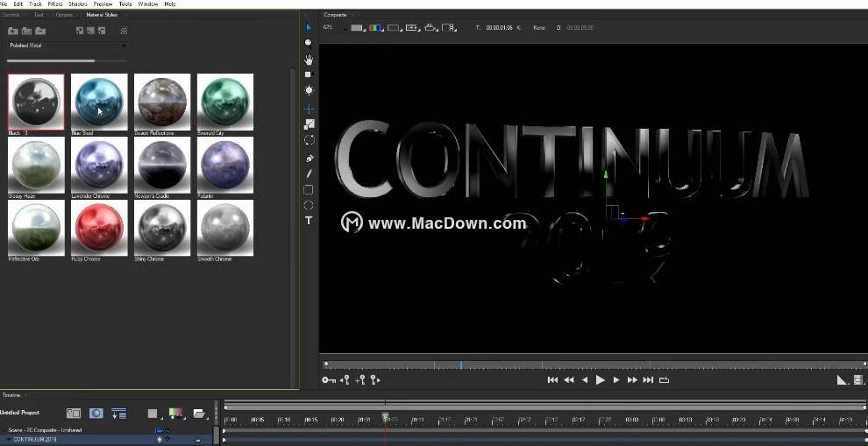868x446 pixels.
Task: Open the RGB channel display dropdown
Action: (x=376, y=28)
